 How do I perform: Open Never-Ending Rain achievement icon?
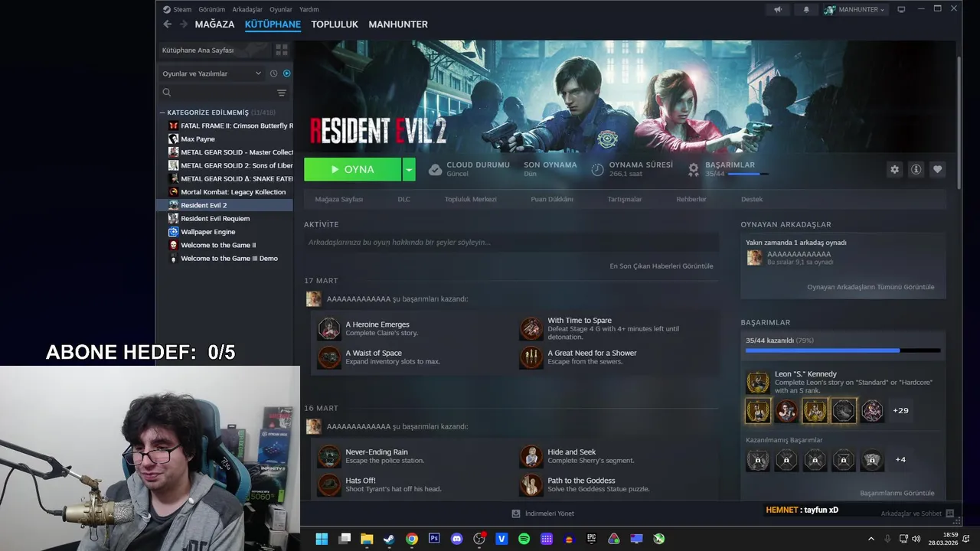click(329, 457)
